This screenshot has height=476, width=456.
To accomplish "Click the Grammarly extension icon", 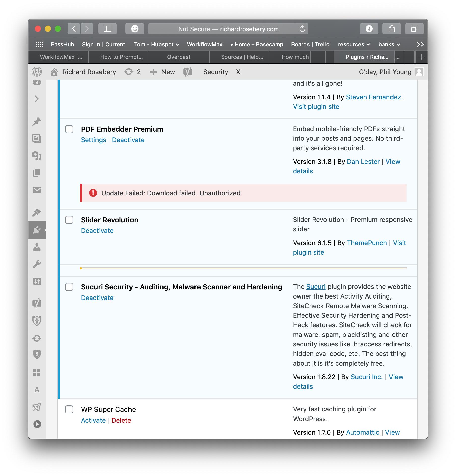I will (135, 29).
